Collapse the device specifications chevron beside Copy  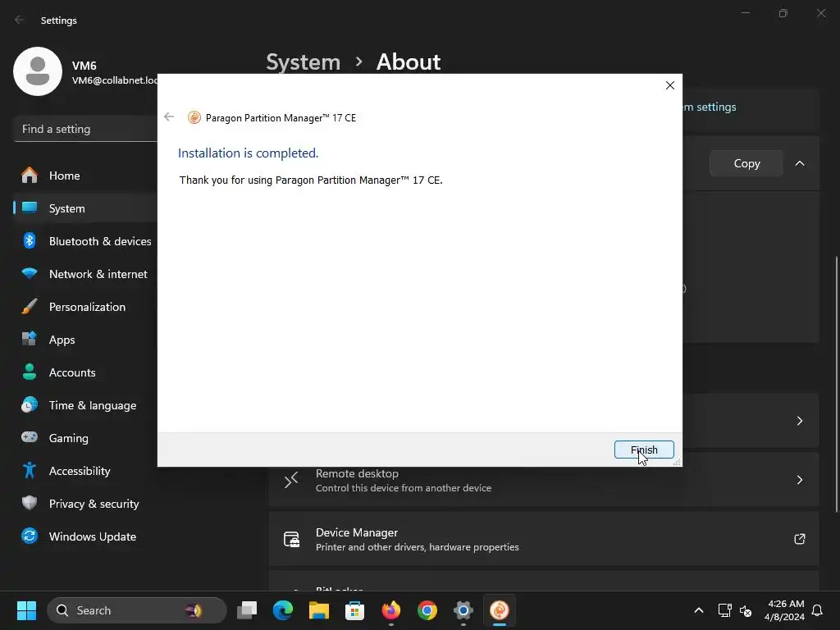(799, 163)
